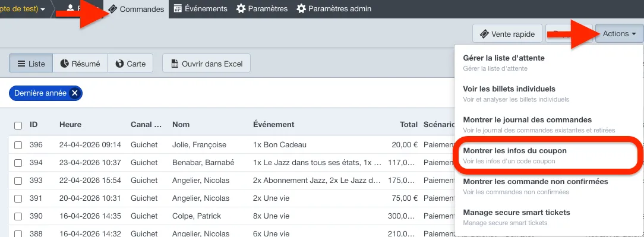Toggle the Actions dropdown
This screenshot has height=237, width=644.
pos(620,34)
